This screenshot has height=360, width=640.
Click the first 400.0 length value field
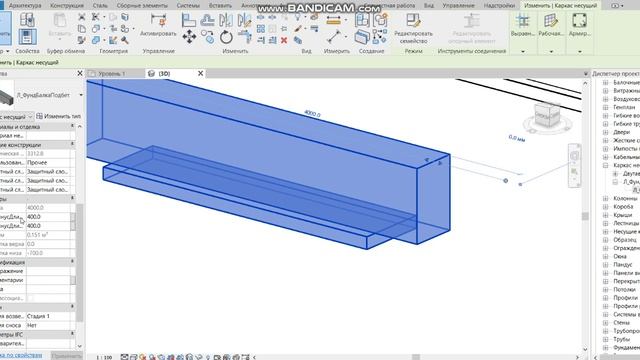(x=48, y=217)
